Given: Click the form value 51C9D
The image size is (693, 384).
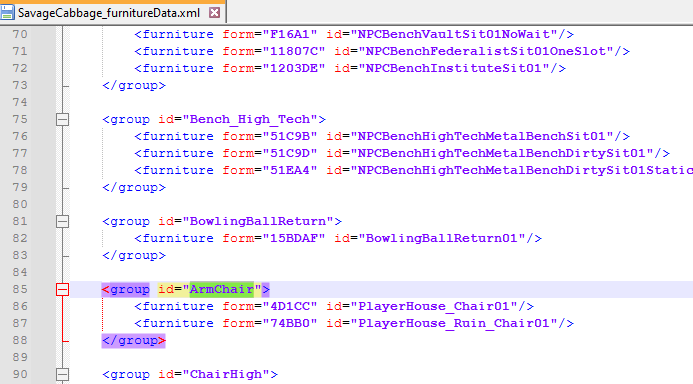Looking at the screenshot, I should tap(289, 153).
